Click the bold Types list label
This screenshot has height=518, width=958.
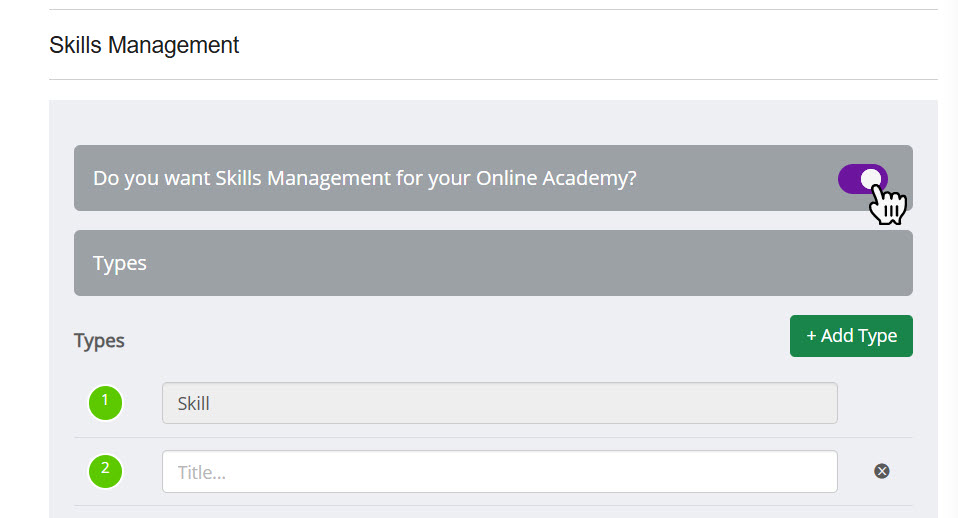tap(99, 341)
